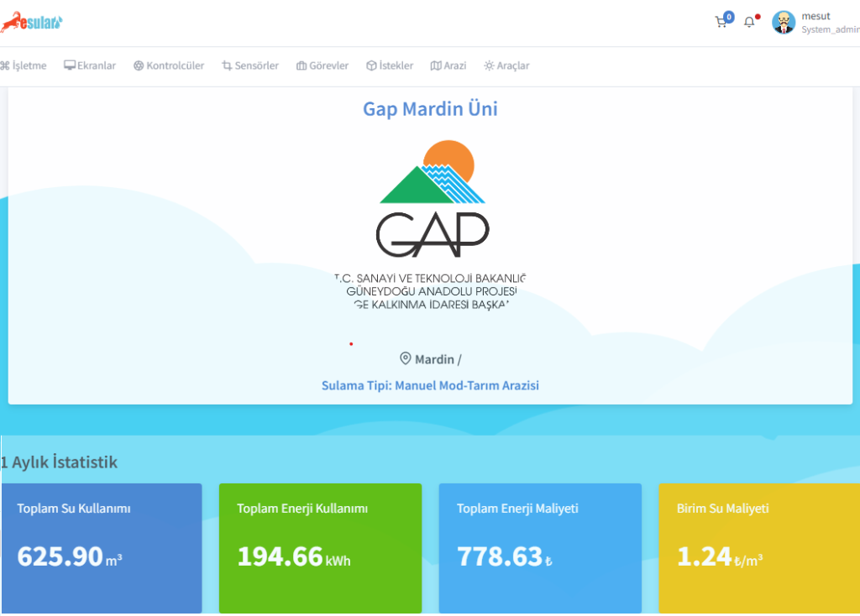Open the Ekranlar screens icon
The width and height of the screenshot is (860, 616).
[x=89, y=65]
